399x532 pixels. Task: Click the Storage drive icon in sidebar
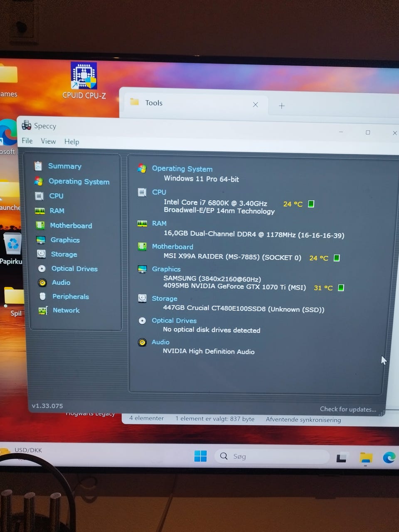click(41, 254)
